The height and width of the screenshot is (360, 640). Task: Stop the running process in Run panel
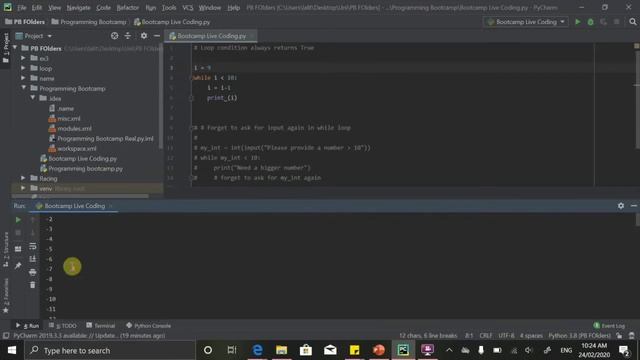pos(18,233)
